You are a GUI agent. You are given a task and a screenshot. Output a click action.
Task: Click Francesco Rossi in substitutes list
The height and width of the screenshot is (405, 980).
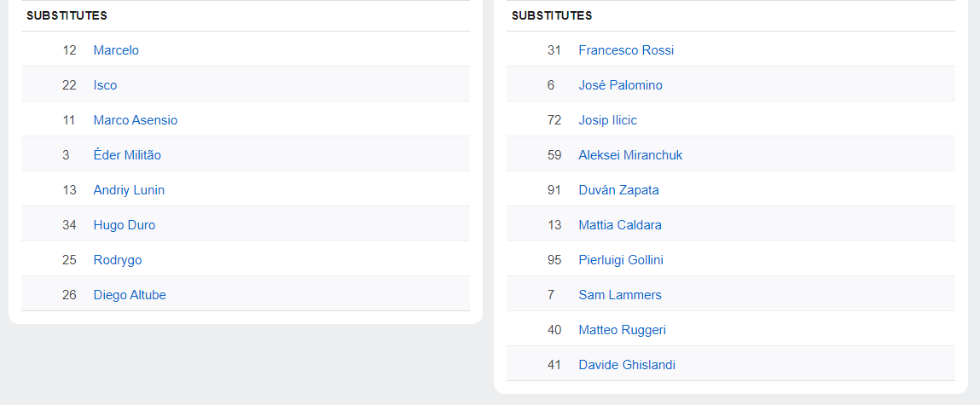pos(626,50)
